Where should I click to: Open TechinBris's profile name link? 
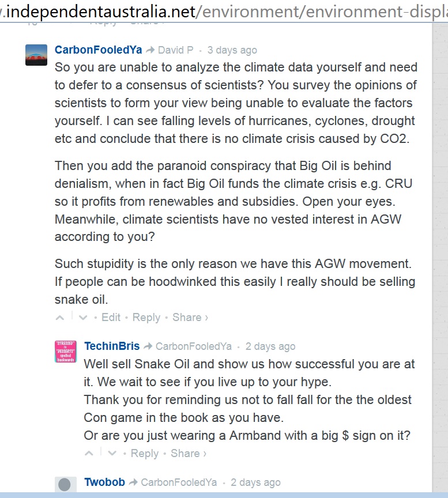pos(112,346)
